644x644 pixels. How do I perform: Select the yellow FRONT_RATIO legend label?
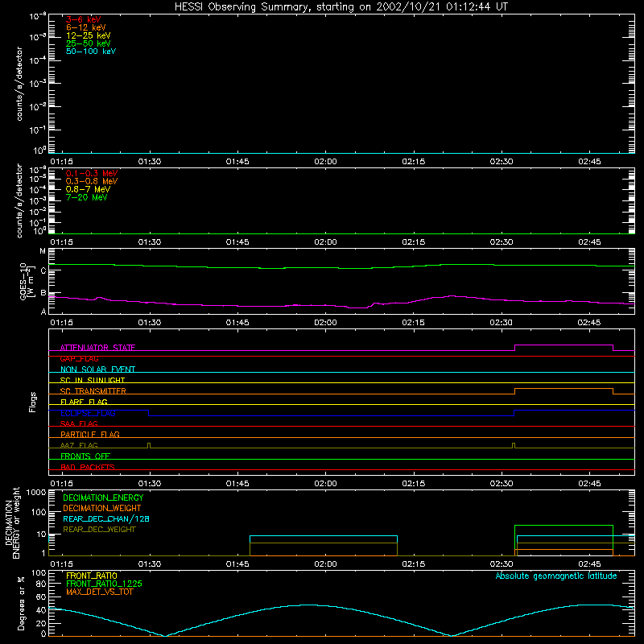(92, 576)
